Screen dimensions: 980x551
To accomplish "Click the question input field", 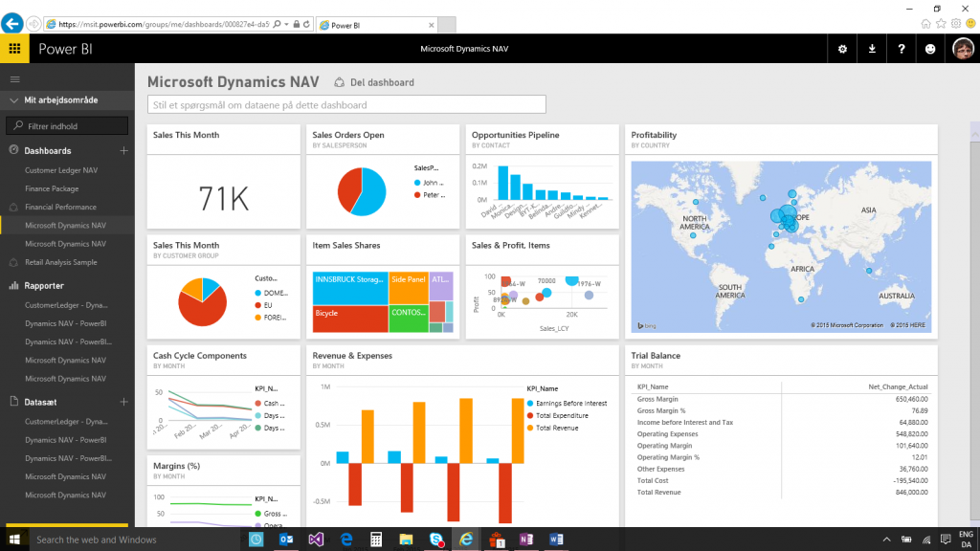I will (345, 104).
